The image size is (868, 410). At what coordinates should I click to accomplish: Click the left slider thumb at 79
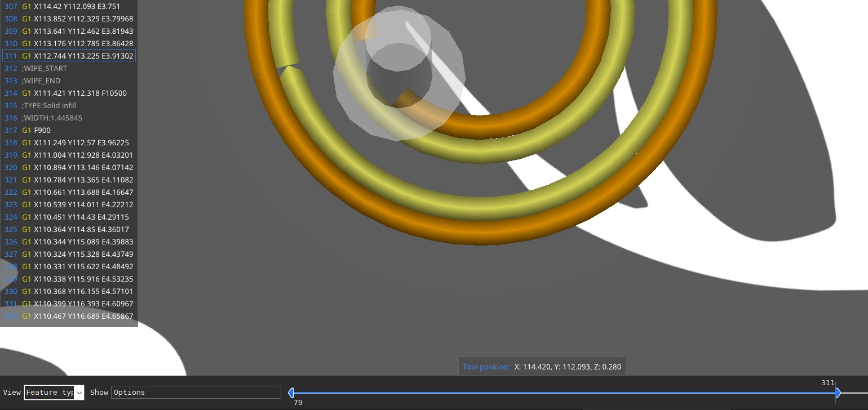[x=291, y=393]
